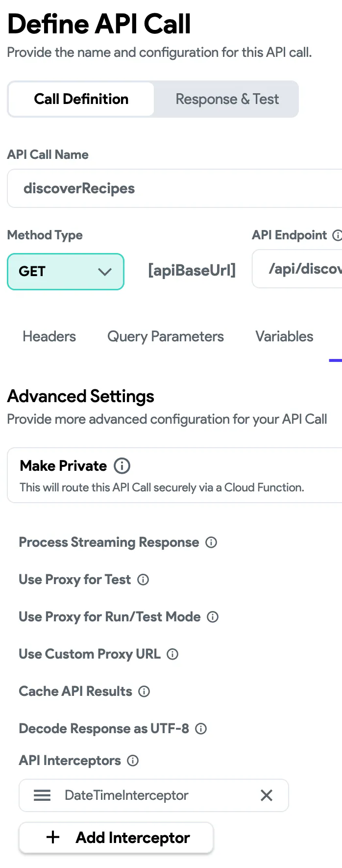
Task: Click info icon beside Use Proxy for Test
Action: click(x=143, y=580)
